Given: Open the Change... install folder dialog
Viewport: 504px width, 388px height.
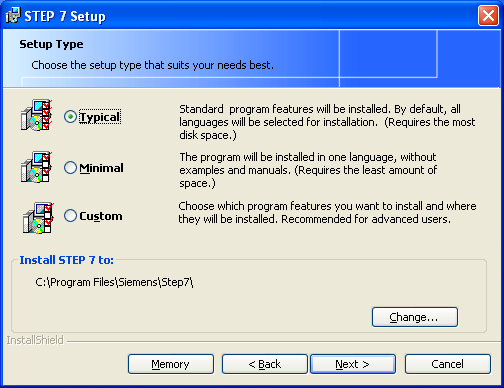Looking at the screenshot, I should tap(415, 317).
